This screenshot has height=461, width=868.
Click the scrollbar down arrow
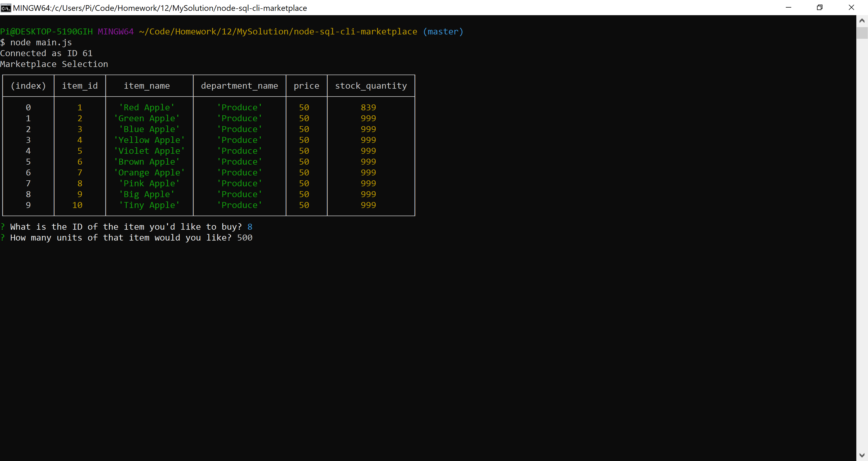[862, 455]
